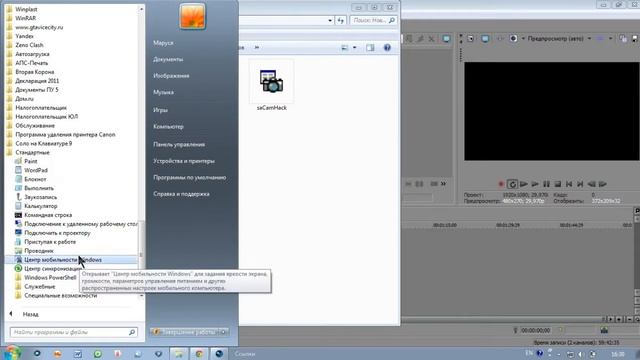Click the refresh button beside Explorer address bar
The width and height of the screenshot is (640, 360).
[341, 20]
